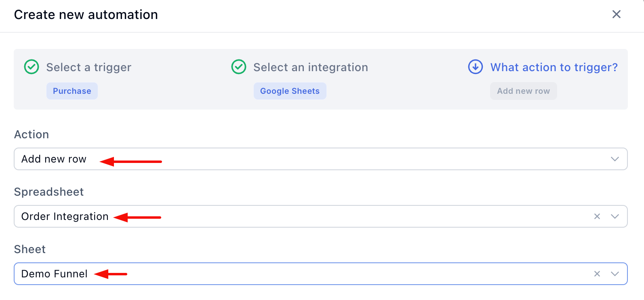Image resolution: width=644 pixels, height=300 pixels.
Task: Click the Spreadsheet field label
Action: coord(49,192)
